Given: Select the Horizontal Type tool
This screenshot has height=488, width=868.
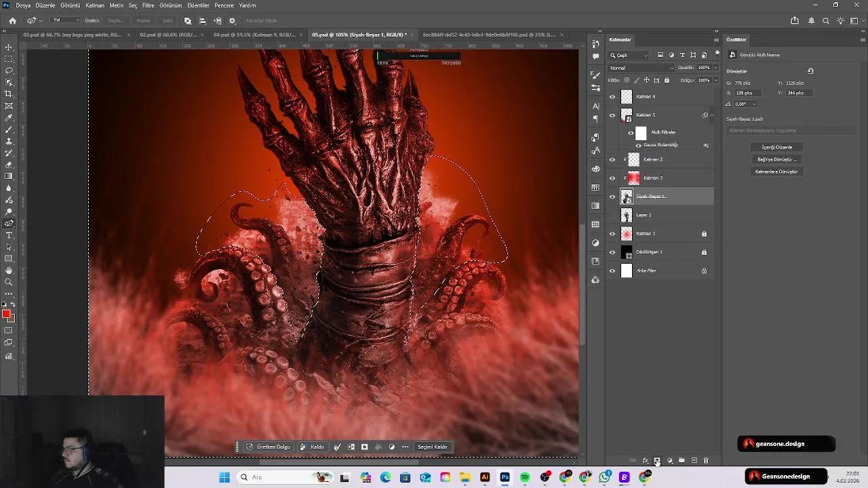Looking at the screenshot, I should pyautogui.click(x=9, y=235).
